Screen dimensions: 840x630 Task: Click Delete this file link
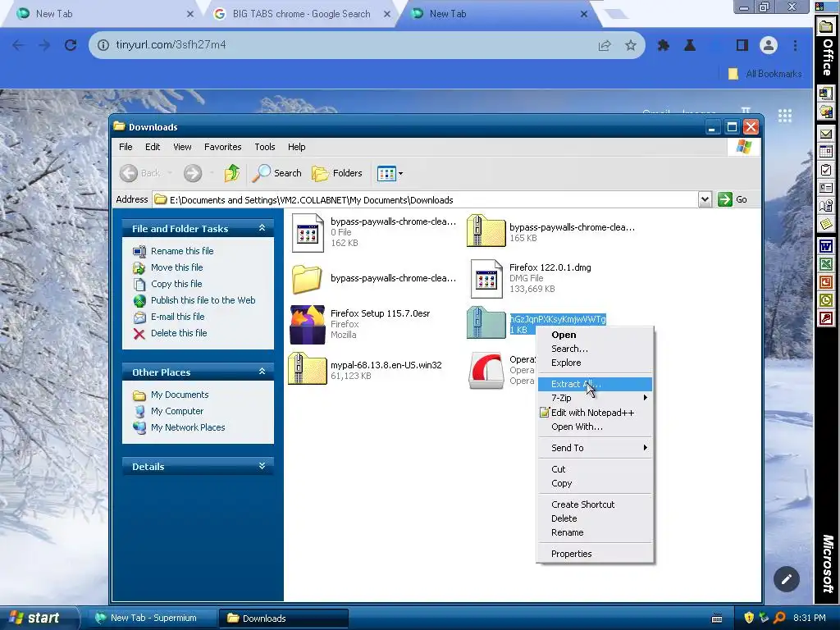coord(179,333)
